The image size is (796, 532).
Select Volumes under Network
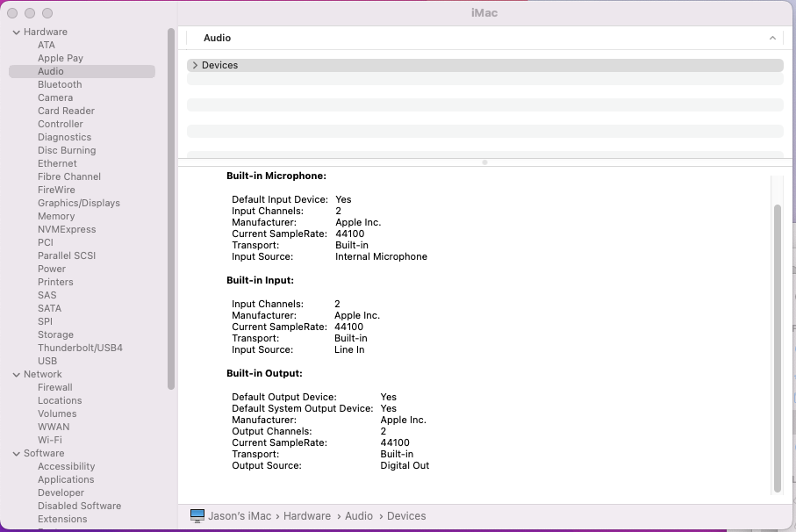57,414
